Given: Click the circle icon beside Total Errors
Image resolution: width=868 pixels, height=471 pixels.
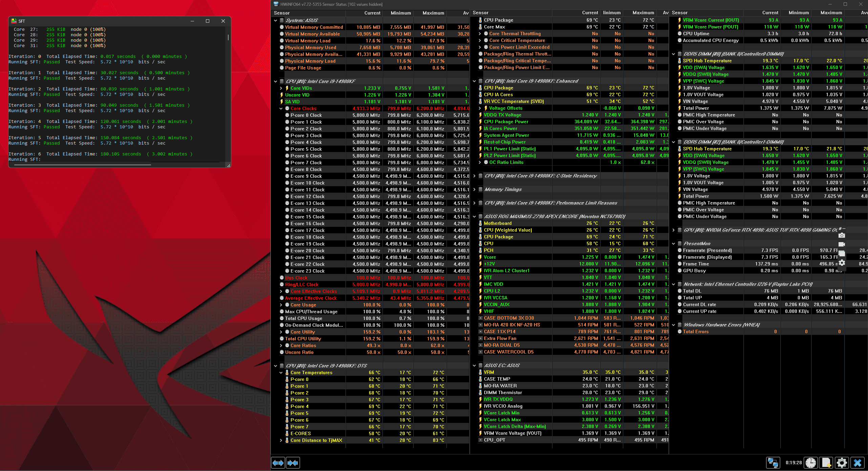Looking at the screenshot, I should click(x=679, y=331).
